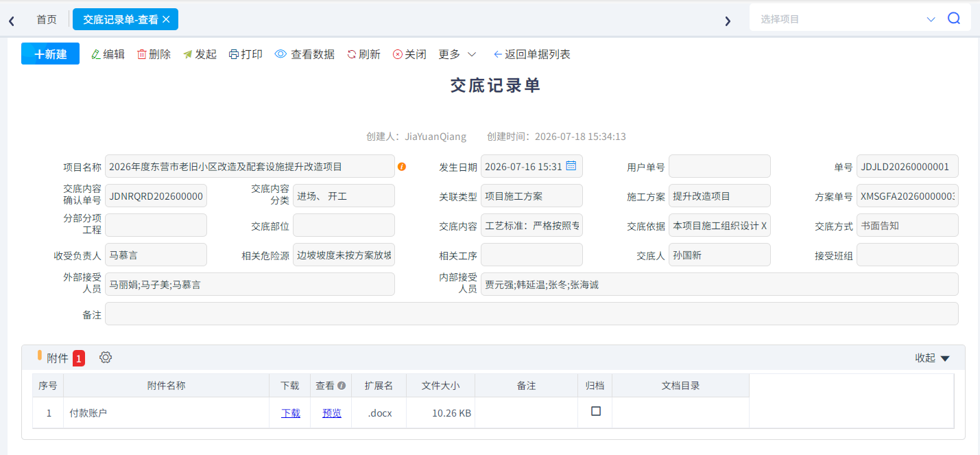Click the 查看数据 eye toolbar item
The width and height of the screenshot is (980, 455).
tap(304, 54)
